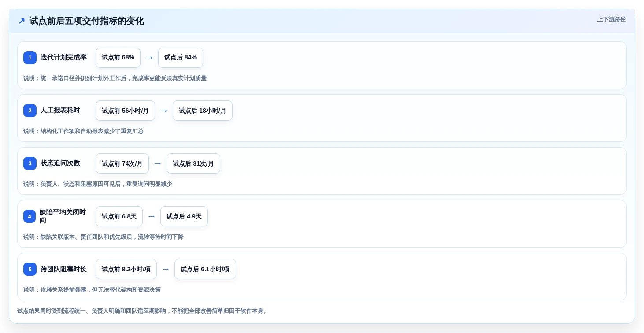644x333 pixels.
Task: Click the arrow between 56小时/月 and 18小时/月
Action: pos(164,111)
